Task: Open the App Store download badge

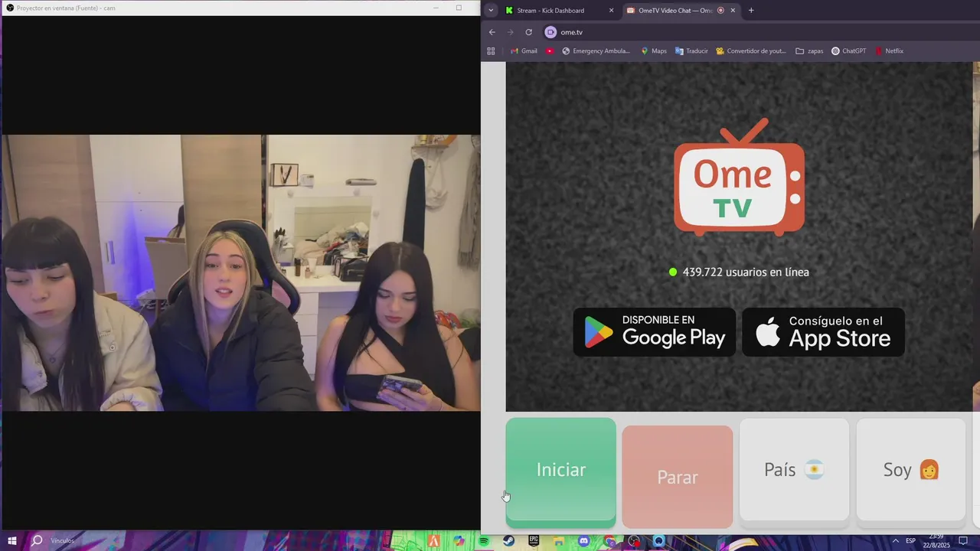Action: pos(823,332)
